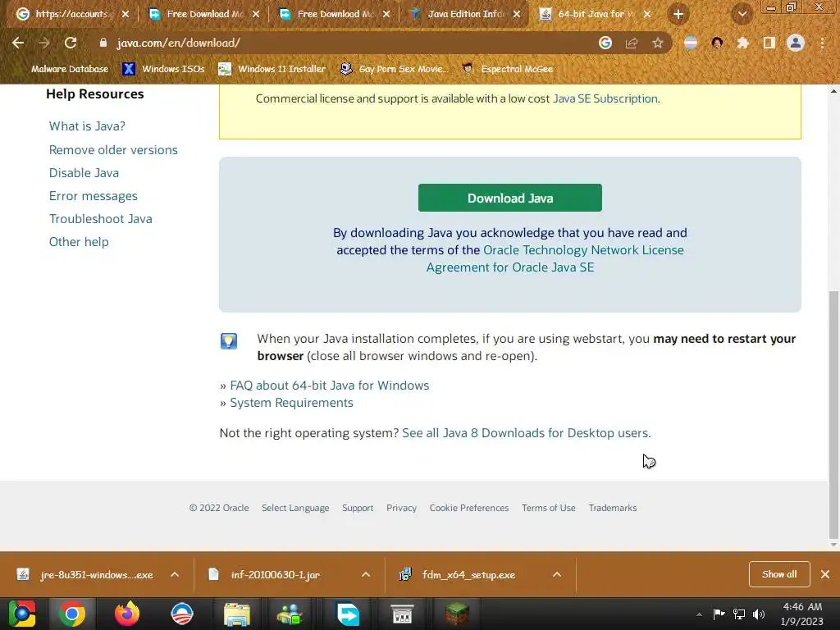840x630 pixels.
Task: Open the Support footer link
Action: pos(358,508)
